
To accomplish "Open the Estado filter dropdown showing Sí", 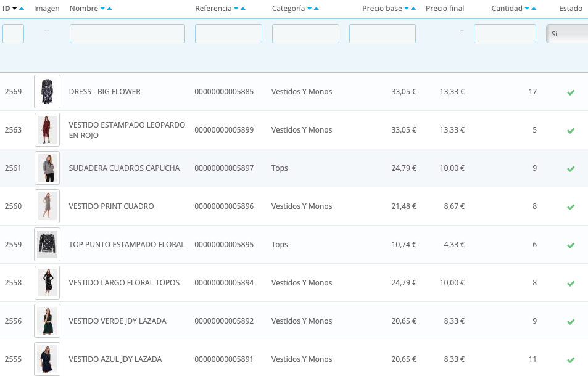I will point(567,34).
